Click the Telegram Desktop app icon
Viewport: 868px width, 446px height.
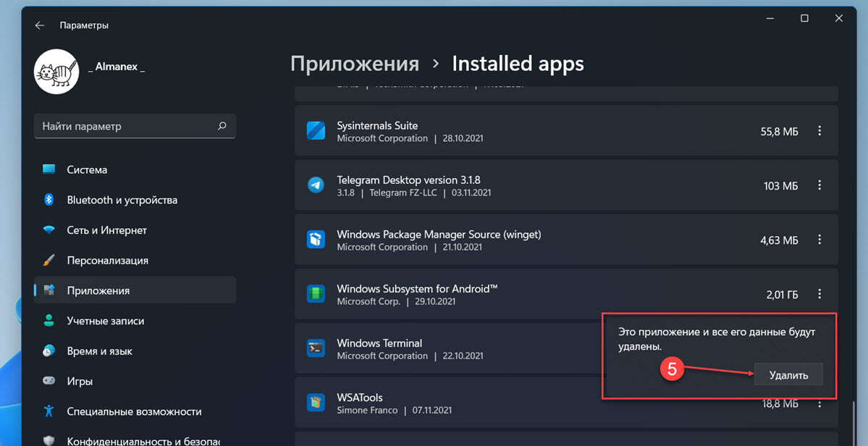(316, 185)
